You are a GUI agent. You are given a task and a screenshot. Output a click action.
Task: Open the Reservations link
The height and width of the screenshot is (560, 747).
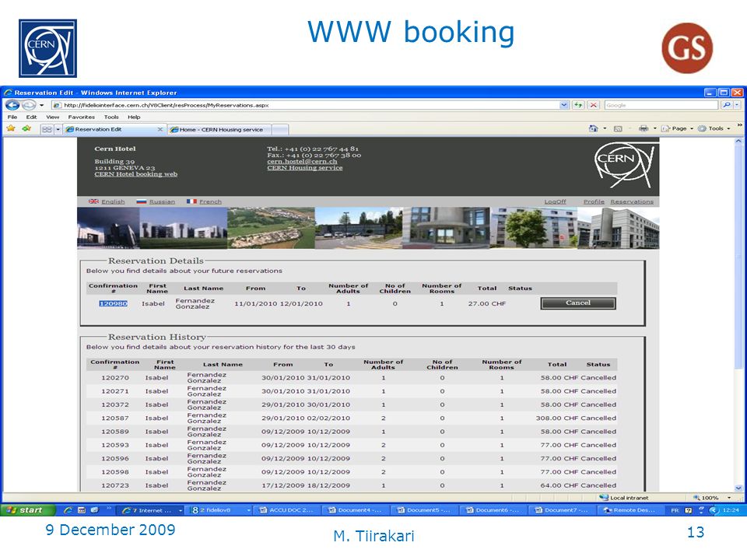[632, 202]
